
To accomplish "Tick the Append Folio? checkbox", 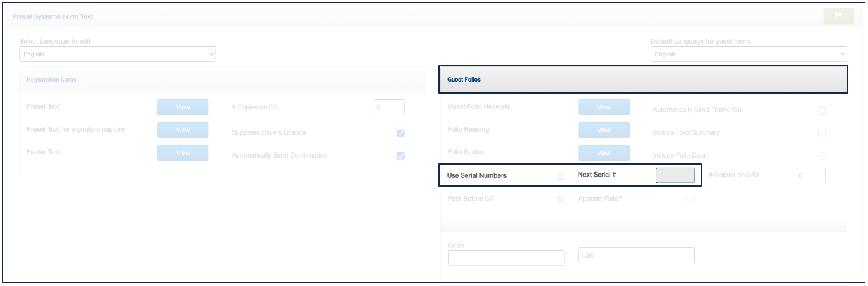I will point(690,200).
